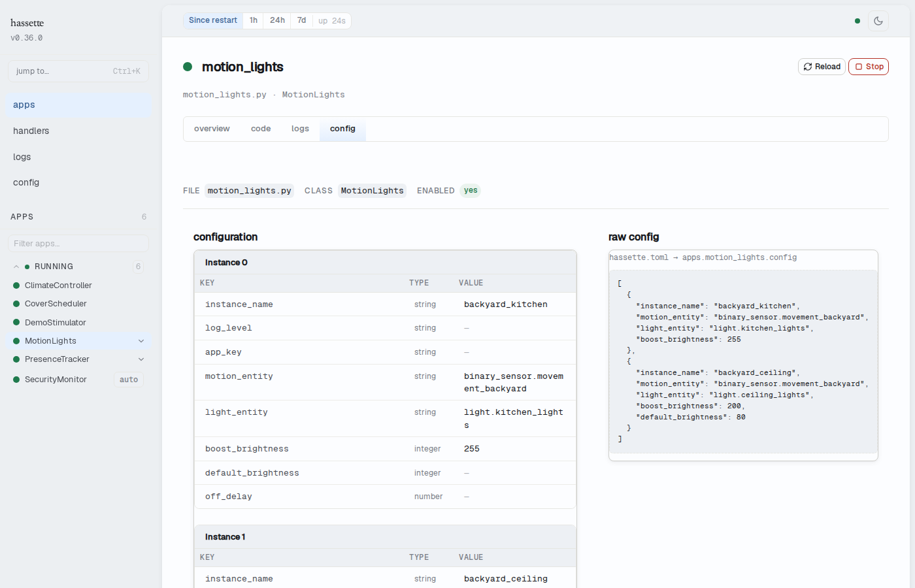Expand the PresenceTracker instances chevron

coord(141,359)
